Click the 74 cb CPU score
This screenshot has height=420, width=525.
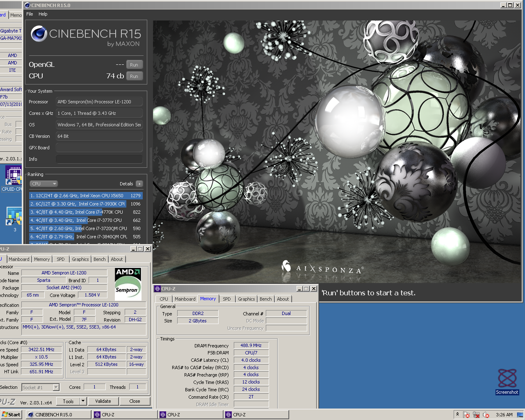pyautogui.click(x=115, y=76)
